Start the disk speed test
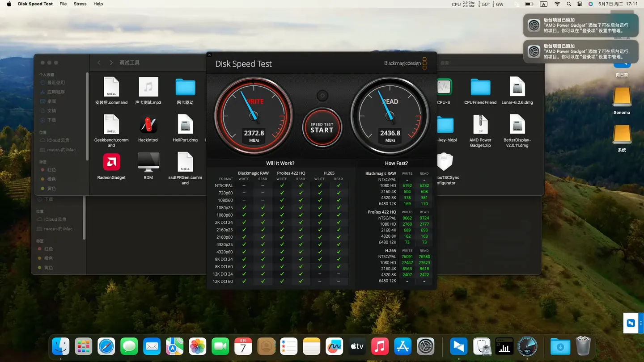The width and height of the screenshot is (644, 362). click(322, 128)
